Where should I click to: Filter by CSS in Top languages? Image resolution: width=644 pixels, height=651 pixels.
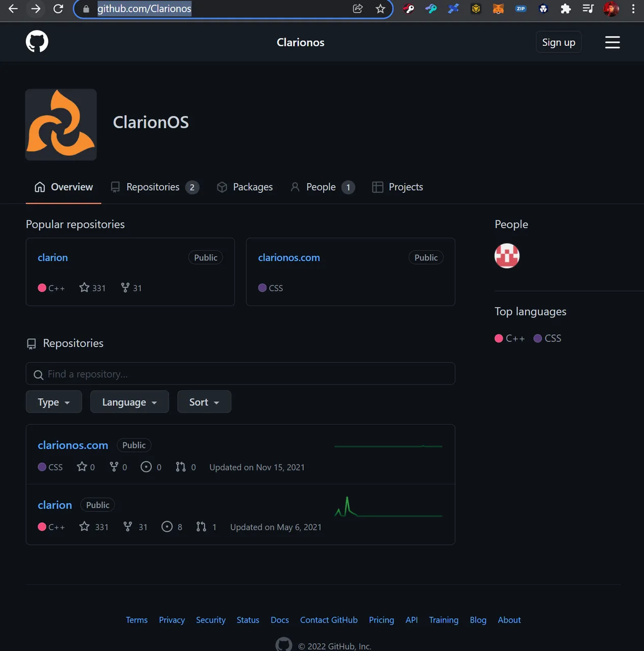(547, 338)
